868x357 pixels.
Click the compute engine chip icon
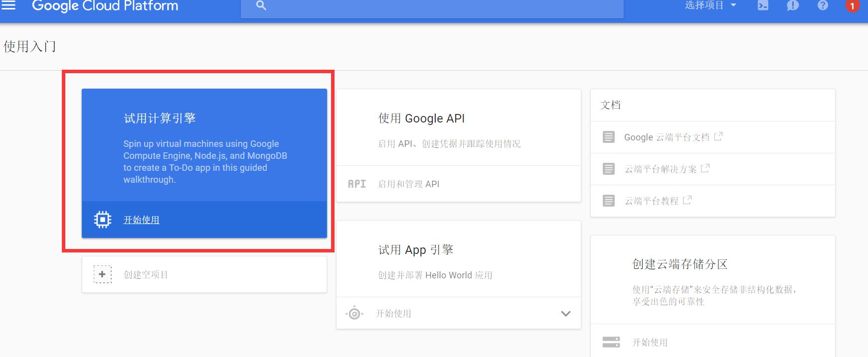pyautogui.click(x=103, y=220)
